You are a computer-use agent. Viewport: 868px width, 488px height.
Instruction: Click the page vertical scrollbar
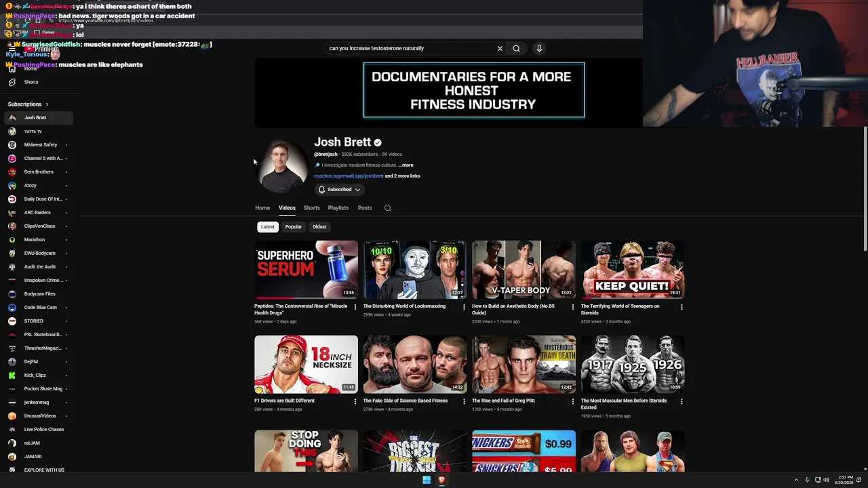pyautogui.click(x=865, y=189)
